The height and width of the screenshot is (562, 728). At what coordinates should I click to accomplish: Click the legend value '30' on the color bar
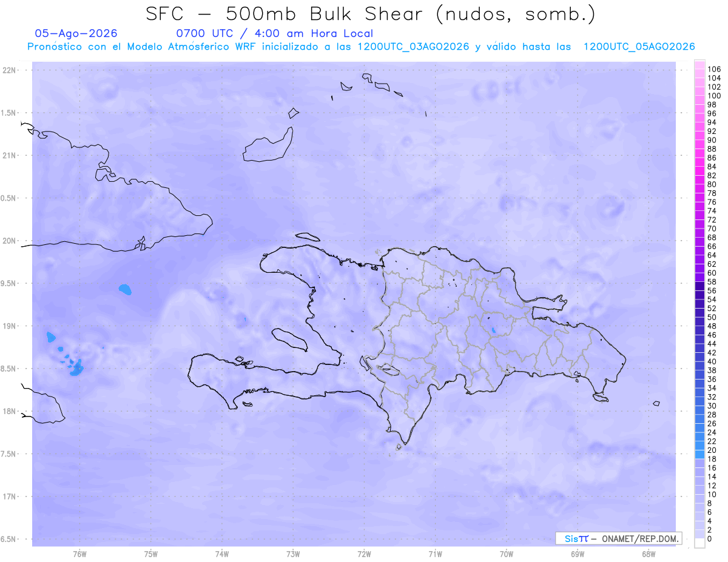tap(712, 406)
